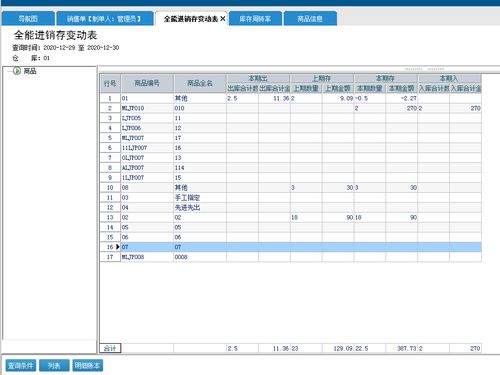This screenshot has height=375, width=500.
Task: Click product name 其他 in row 1
Action: point(181,98)
